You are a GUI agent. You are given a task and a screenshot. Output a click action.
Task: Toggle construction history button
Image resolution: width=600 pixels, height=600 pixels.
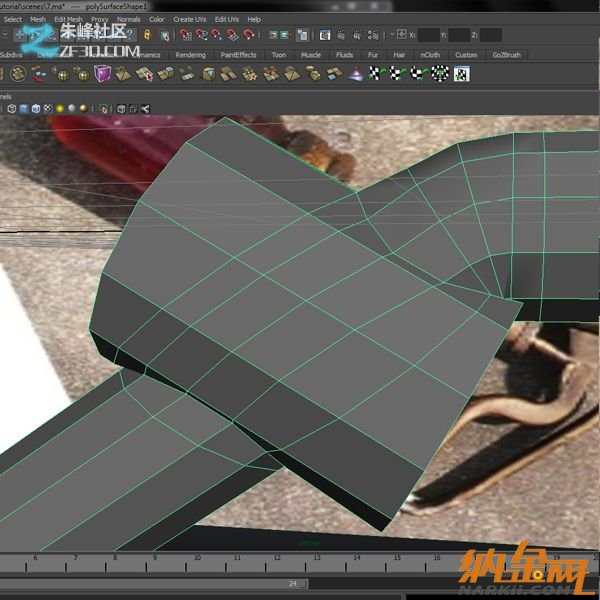(x=302, y=35)
